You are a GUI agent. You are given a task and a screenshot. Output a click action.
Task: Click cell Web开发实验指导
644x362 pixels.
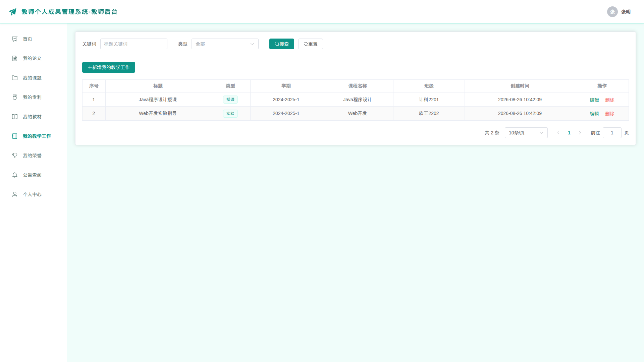click(158, 113)
